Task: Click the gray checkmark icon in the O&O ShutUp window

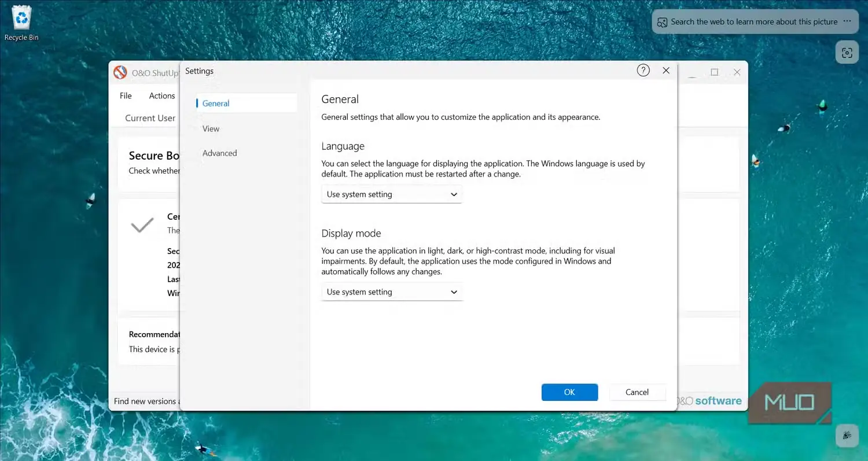Action: (x=142, y=225)
